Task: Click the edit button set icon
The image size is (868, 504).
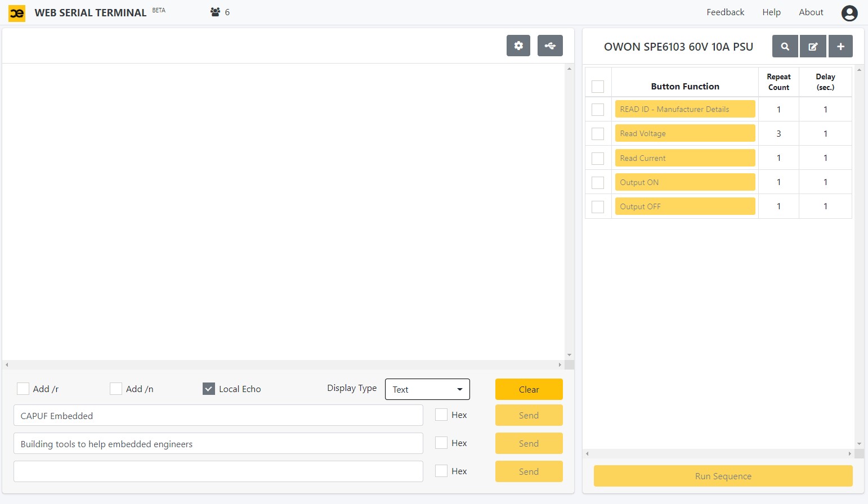Action: click(x=813, y=47)
